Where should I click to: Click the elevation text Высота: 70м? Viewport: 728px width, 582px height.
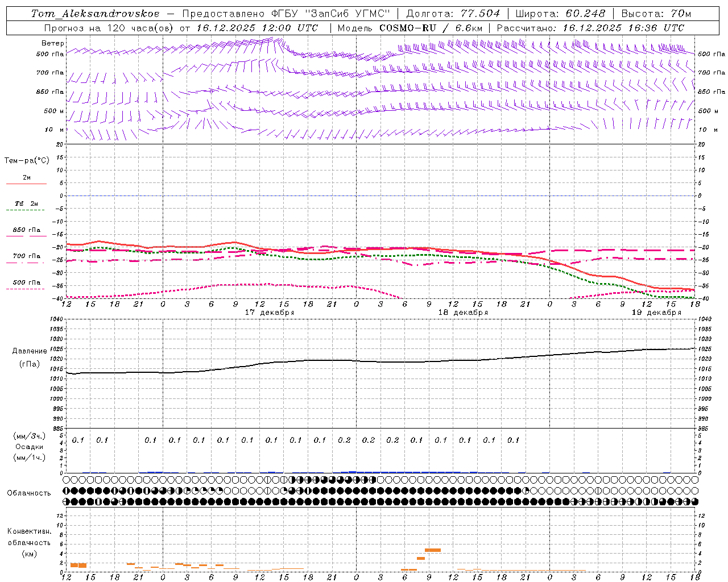pyautogui.click(x=656, y=14)
